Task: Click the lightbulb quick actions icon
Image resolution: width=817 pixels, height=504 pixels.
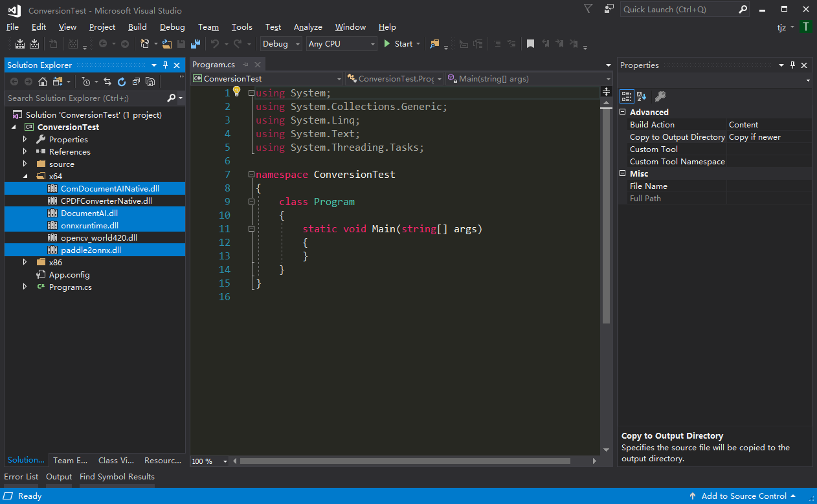Action: pos(237,91)
